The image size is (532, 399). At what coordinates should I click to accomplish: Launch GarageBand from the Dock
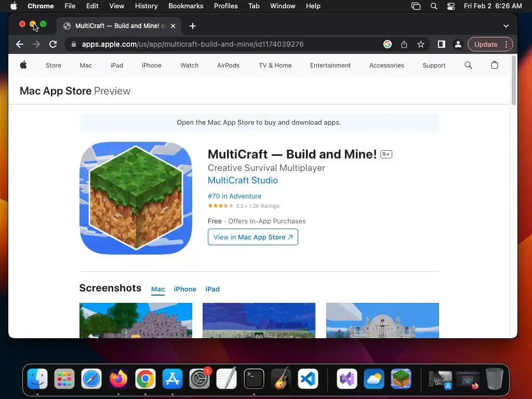281,379
